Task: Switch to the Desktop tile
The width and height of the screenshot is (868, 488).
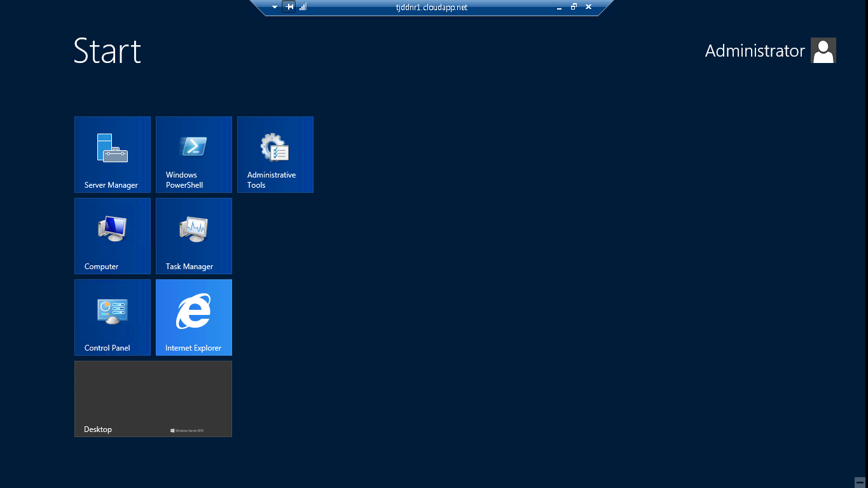Action: pyautogui.click(x=153, y=399)
